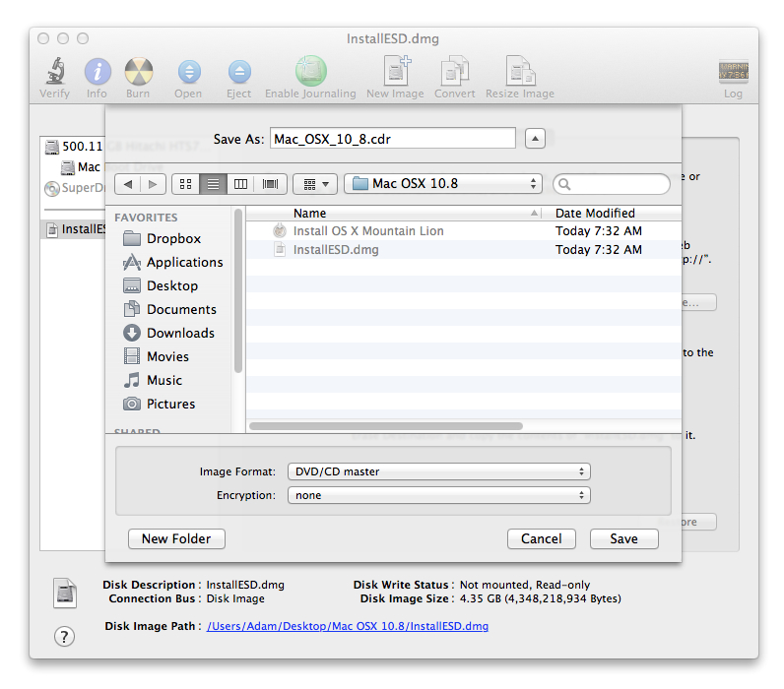Select the 500.11 GB disk in sidebar
The image size is (784, 689).
coord(74,147)
